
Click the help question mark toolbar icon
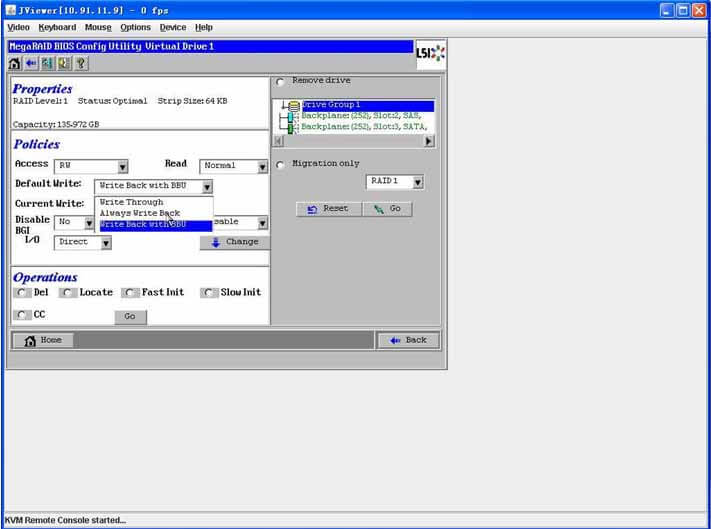point(81,63)
